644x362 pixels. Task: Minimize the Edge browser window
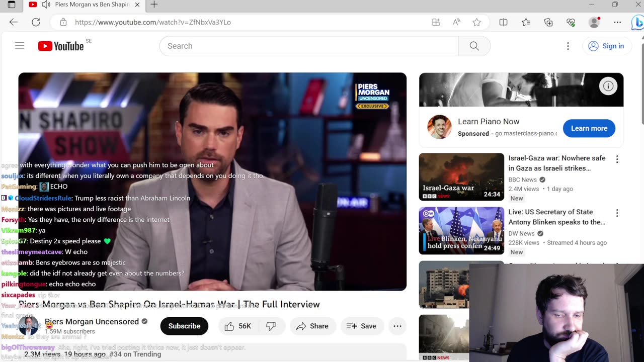click(x=591, y=5)
